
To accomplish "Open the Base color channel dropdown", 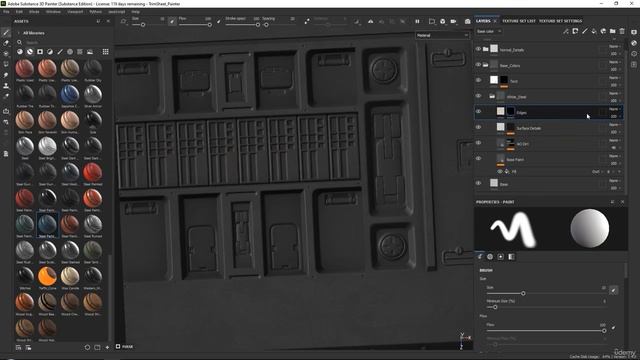I will coord(489,31).
